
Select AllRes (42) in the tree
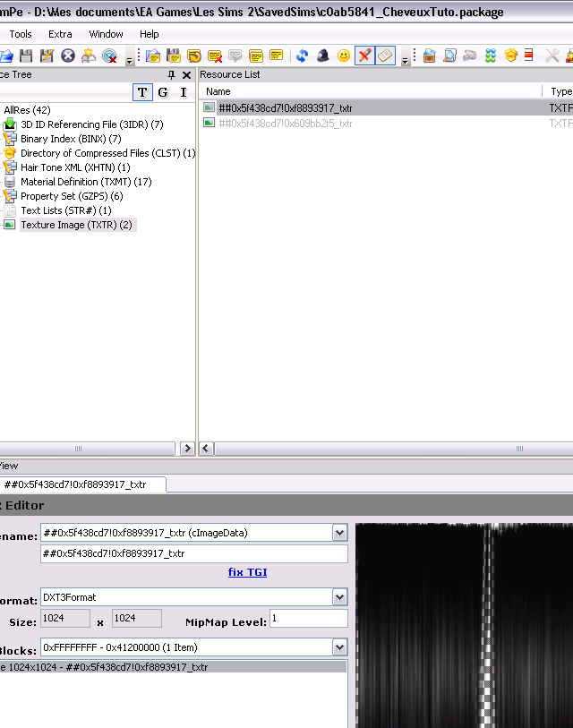coord(27,110)
